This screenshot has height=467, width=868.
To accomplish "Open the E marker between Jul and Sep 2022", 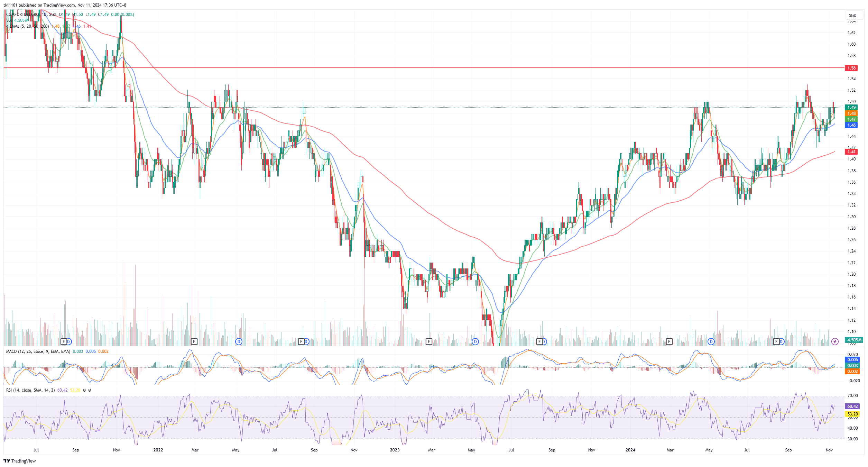I will click(x=301, y=342).
